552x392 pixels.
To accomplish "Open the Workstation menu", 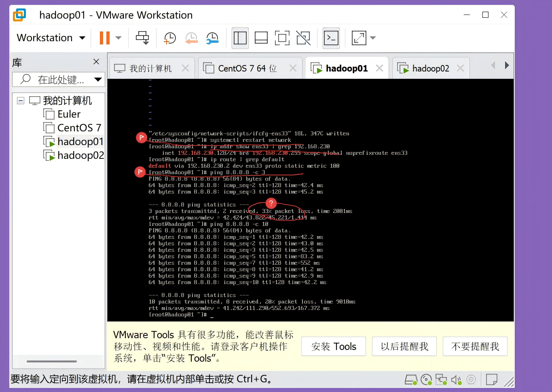I will tap(51, 38).
